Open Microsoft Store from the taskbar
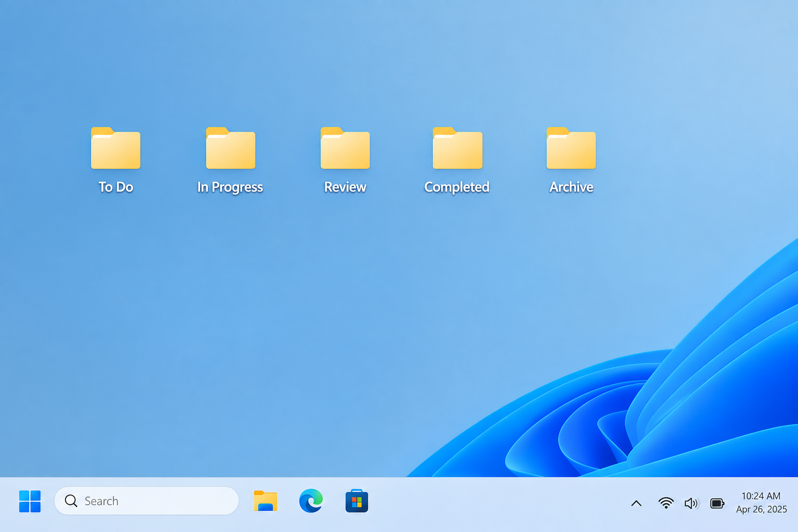The height and width of the screenshot is (532, 798). (x=357, y=501)
